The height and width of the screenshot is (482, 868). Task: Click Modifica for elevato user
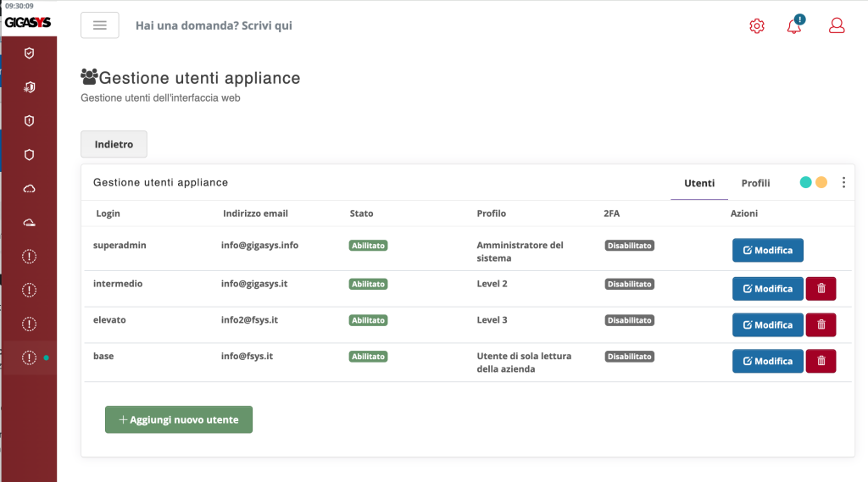pos(768,324)
